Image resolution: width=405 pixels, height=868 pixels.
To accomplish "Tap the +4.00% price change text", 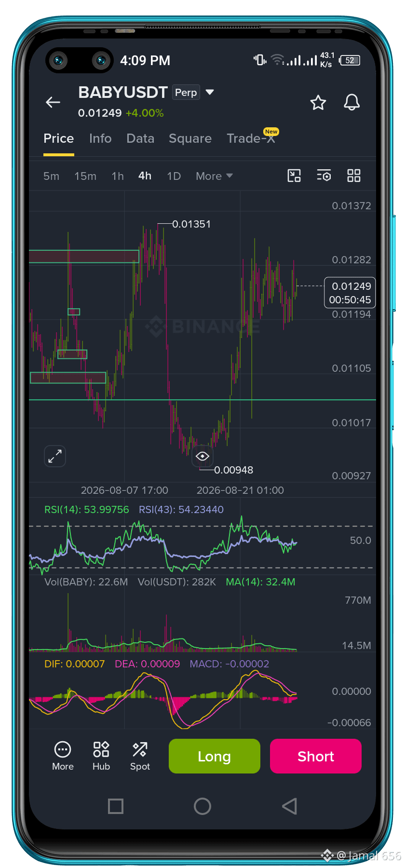I will point(145,113).
